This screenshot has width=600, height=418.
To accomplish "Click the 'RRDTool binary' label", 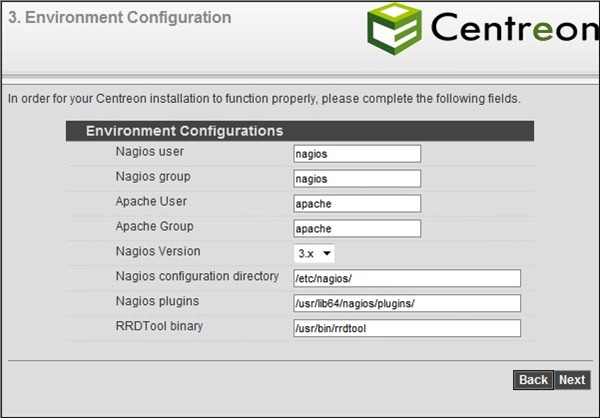I will tap(159, 326).
